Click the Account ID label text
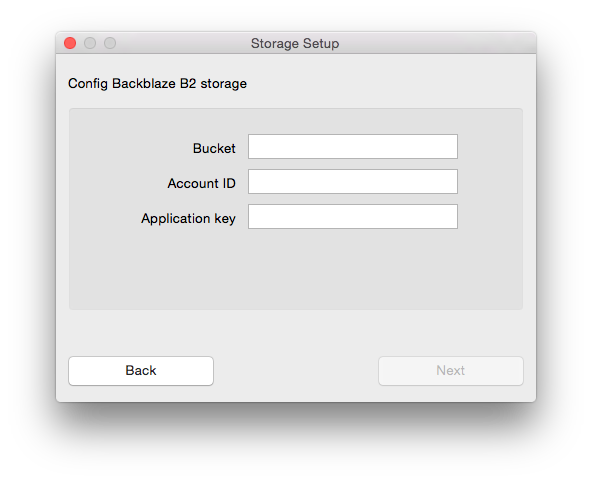 point(202,183)
